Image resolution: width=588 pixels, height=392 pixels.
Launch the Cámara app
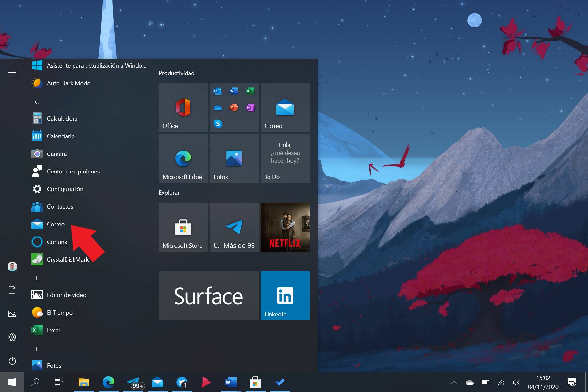point(57,154)
